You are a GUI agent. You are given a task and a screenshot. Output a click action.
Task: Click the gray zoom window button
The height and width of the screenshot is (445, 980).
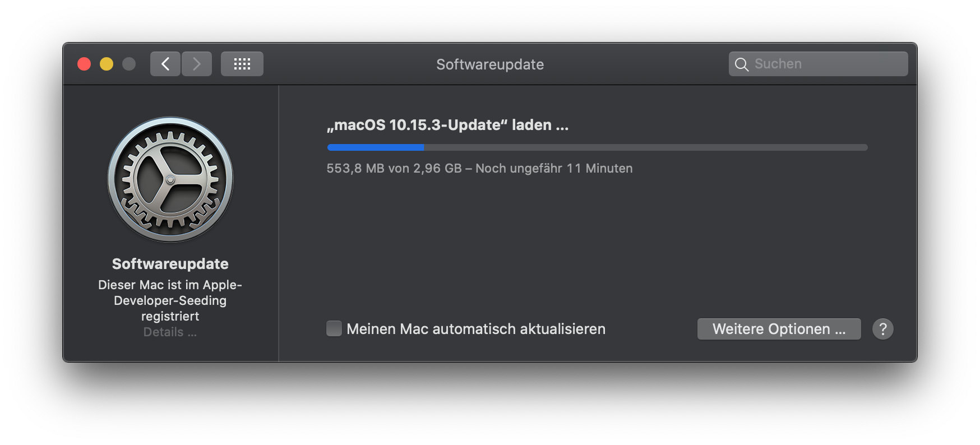pos(129,64)
